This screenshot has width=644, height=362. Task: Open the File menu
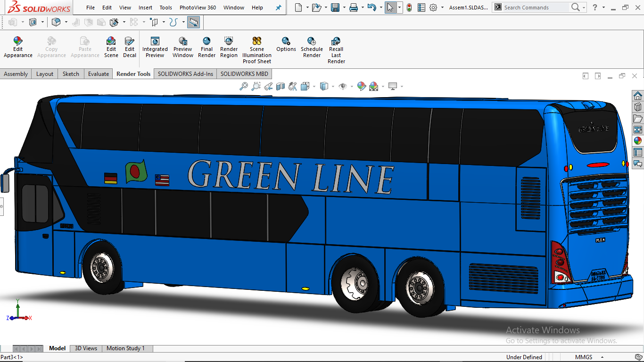(91, 8)
